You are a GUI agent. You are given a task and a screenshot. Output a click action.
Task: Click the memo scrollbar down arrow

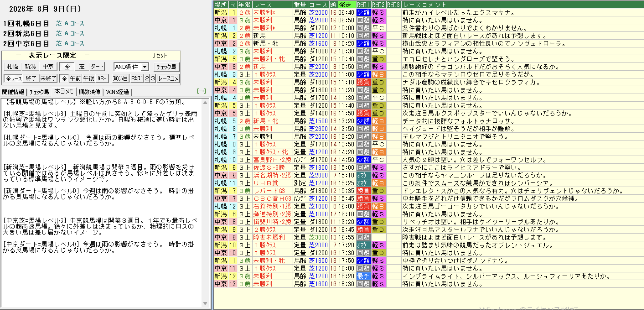click(205, 303)
